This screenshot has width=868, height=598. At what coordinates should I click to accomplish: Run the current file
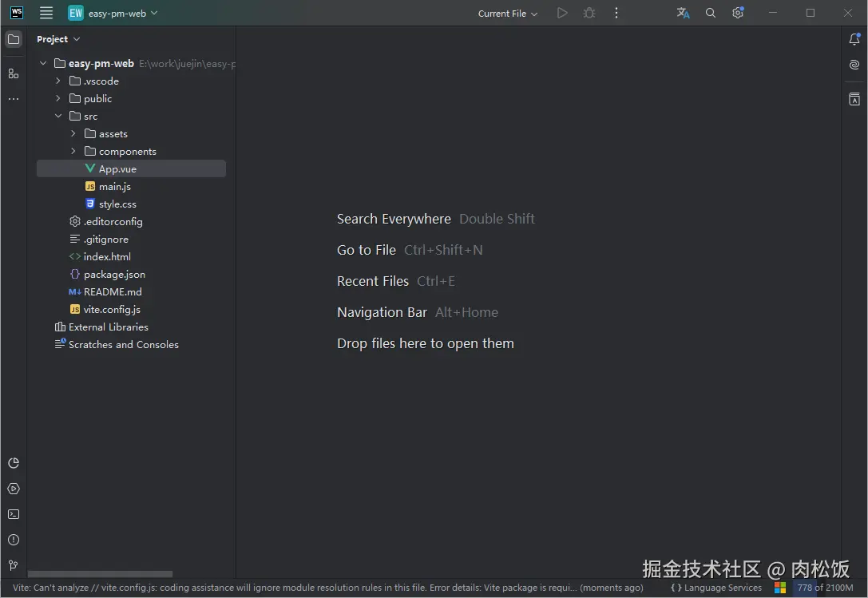[x=562, y=13]
